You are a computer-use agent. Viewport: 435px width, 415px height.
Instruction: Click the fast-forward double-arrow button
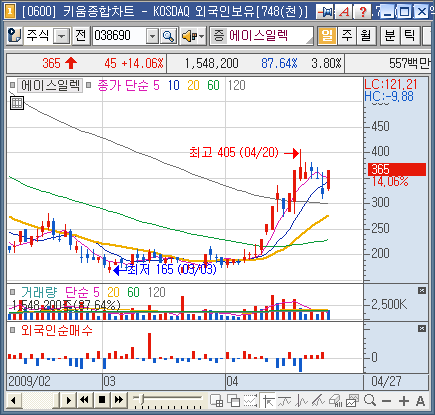coord(119,400)
